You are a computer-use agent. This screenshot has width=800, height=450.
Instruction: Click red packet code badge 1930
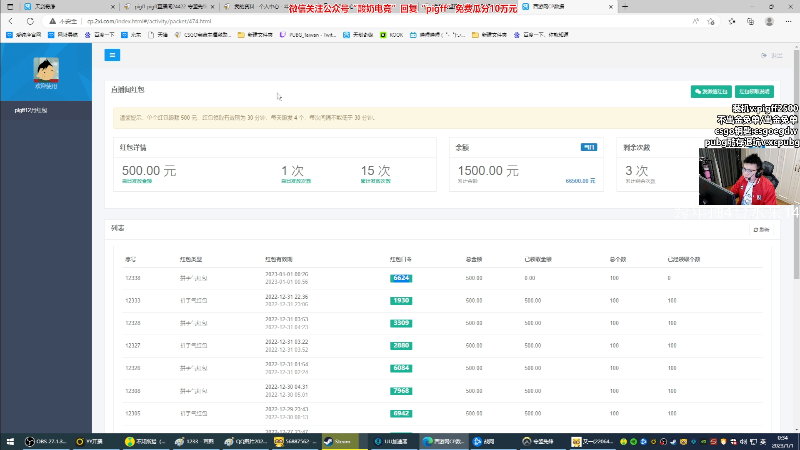point(401,301)
